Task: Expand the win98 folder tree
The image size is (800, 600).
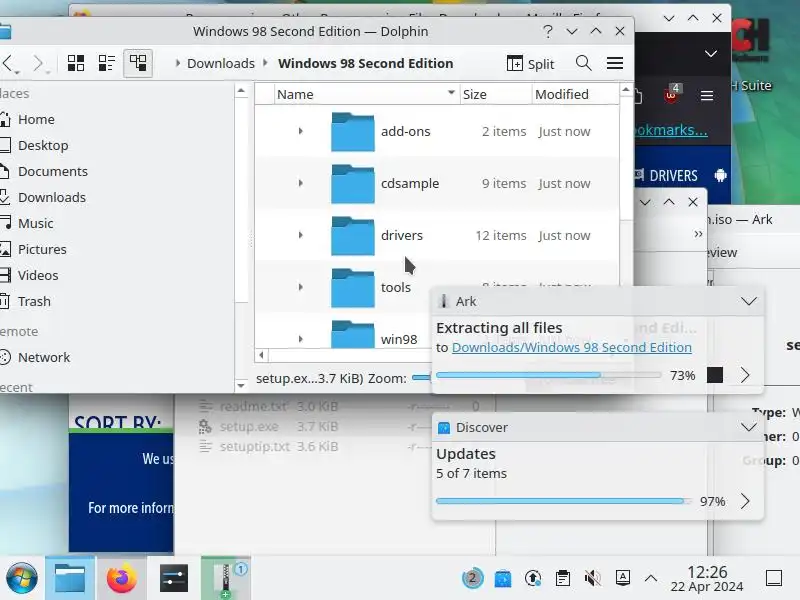Action: (301, 339)
